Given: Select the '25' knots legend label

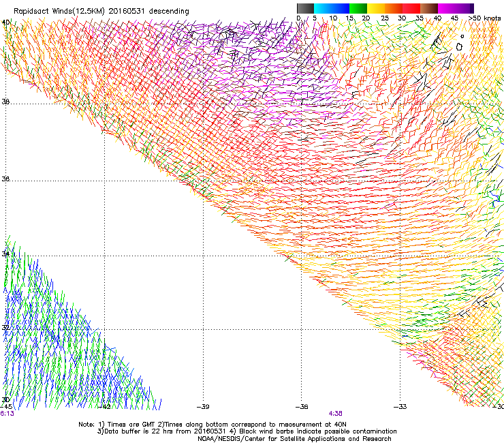Looking at the screenshot, I should tap(385, 18).
